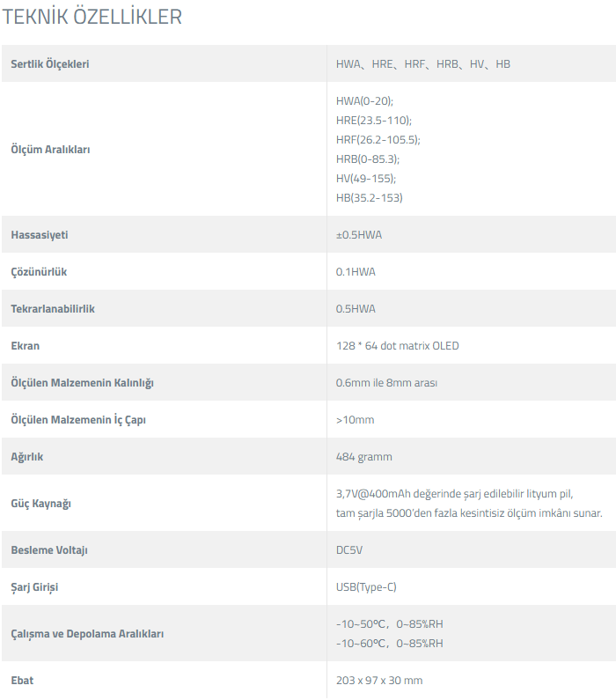Select the Çözünürlük row label
This screenshot has width=616, height=700.
click(x=39, y=272)
